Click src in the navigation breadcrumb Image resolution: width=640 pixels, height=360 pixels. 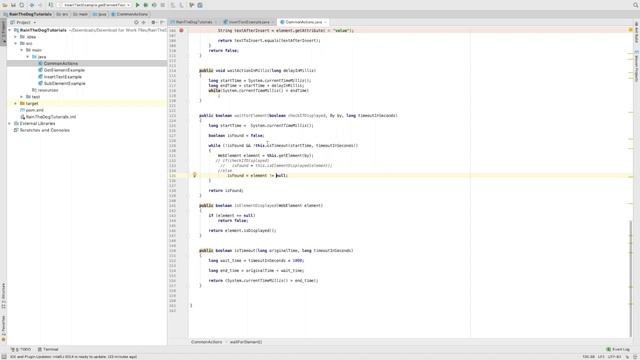(62, 14)
